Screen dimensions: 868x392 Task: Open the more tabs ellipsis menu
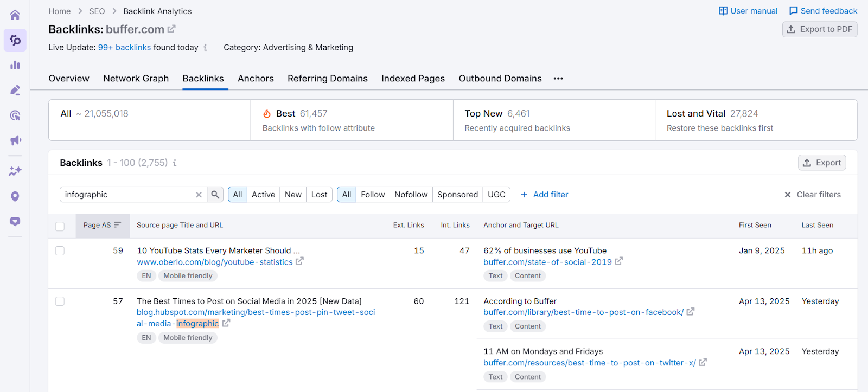(558, 79)
